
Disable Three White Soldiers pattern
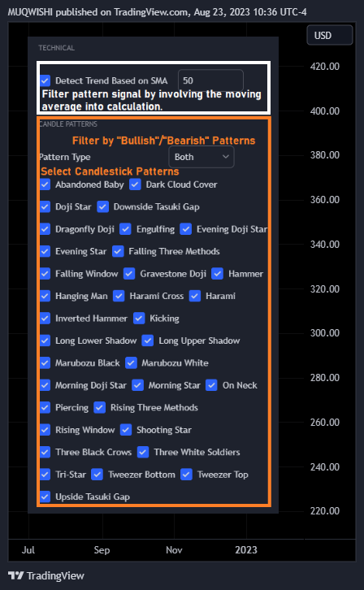click(x=143, y=452)
